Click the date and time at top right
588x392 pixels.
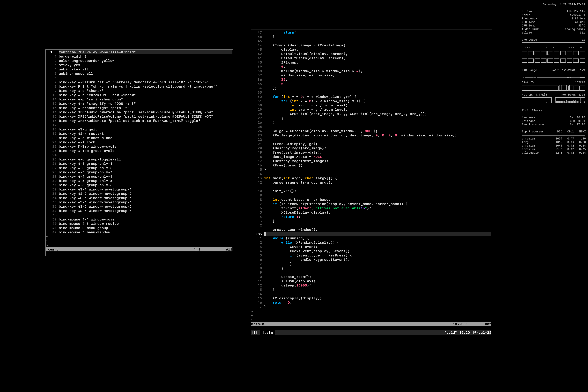564,4
